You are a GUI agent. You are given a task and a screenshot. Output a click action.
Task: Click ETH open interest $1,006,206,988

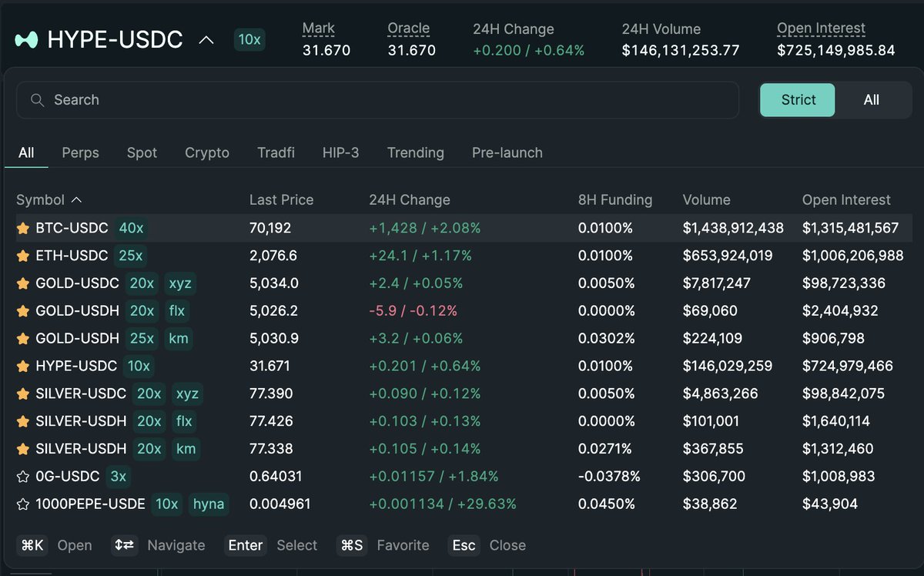[852, 256]
